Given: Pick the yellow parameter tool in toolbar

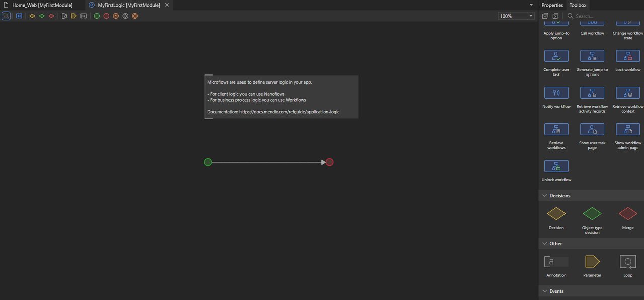Looking at the screenshot, I should click(x=73, y=16).
